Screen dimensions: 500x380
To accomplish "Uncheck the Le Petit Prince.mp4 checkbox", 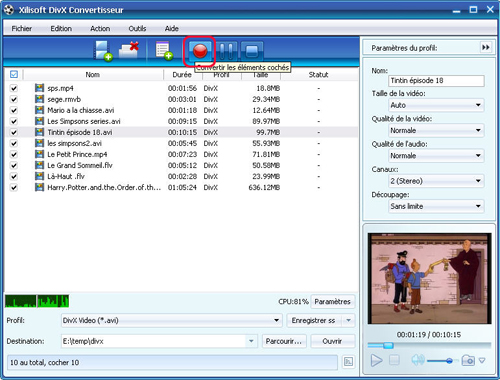I will coord(14,154).
